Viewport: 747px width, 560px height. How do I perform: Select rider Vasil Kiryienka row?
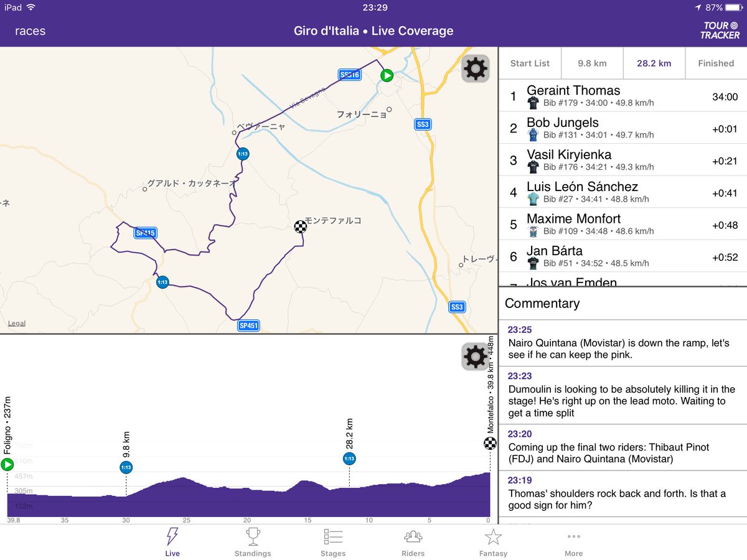[x=622, y=160]
